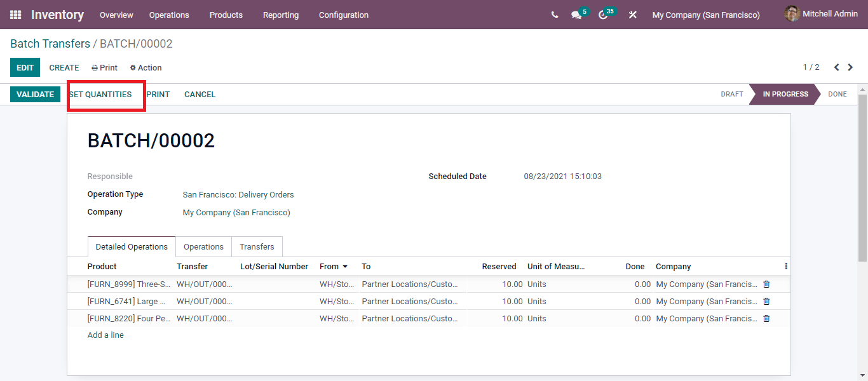Go to the next record arrow

[x=851, y=67]
